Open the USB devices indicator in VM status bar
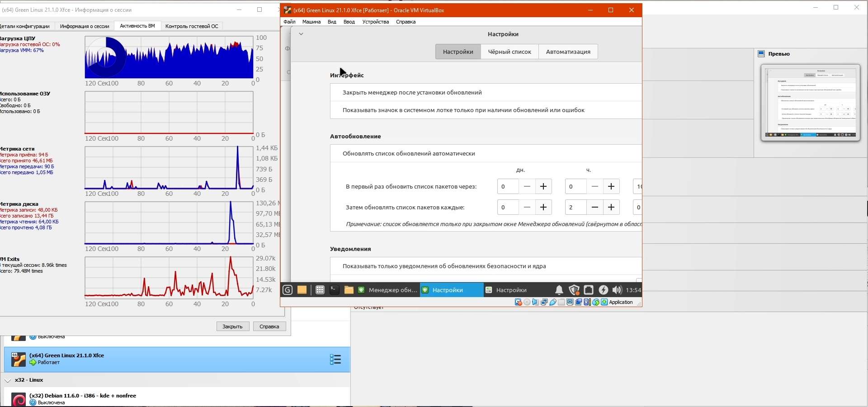Viewport: 868px width, 407px height. click(x=553, y=303)
